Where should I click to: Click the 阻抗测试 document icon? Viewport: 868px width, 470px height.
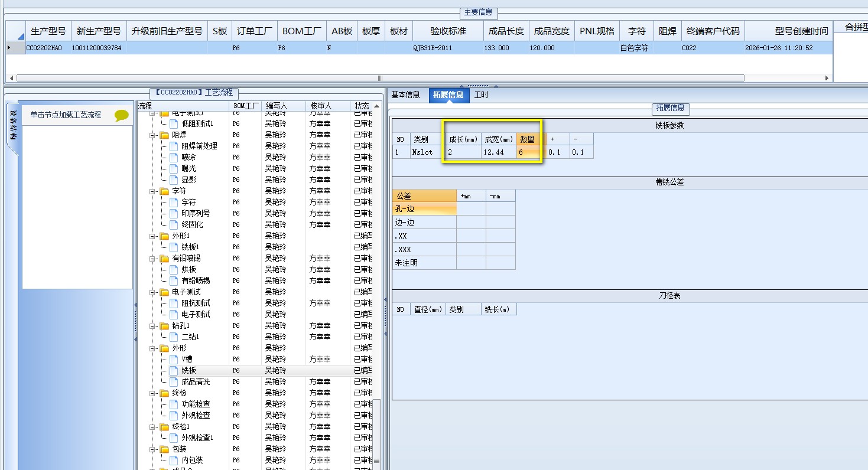[174, 303]
